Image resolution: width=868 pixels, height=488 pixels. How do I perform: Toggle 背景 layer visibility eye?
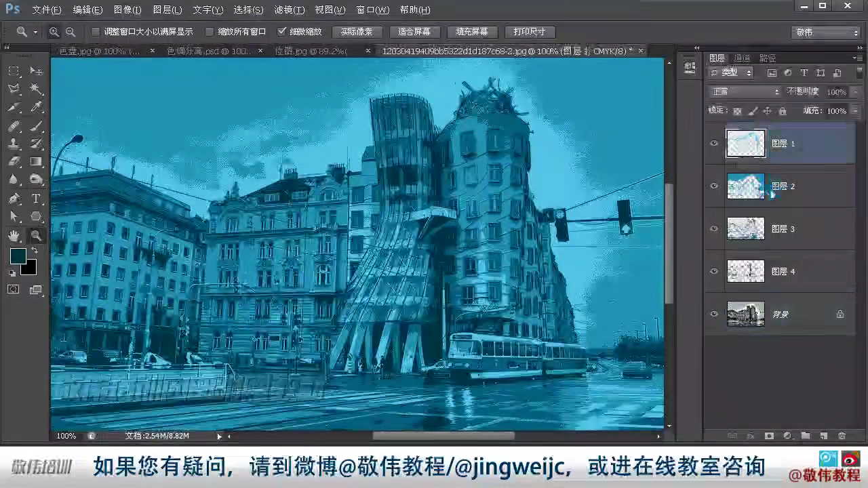click(714, 314)
